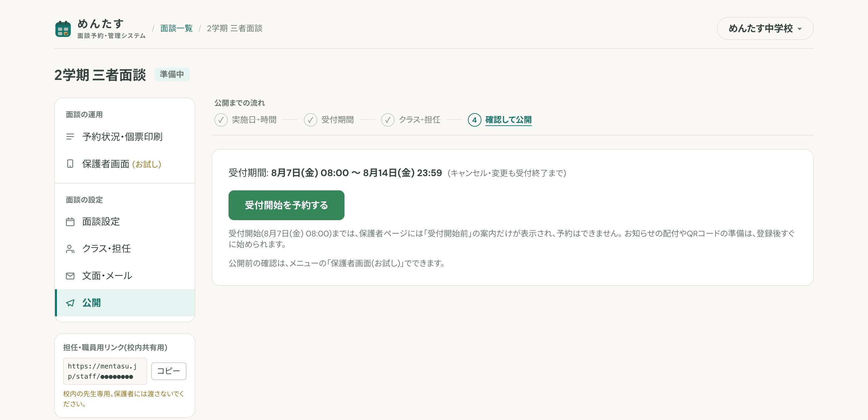
Task: Open 予約状況・個票印刷 menu item
Action: point(125,136)
